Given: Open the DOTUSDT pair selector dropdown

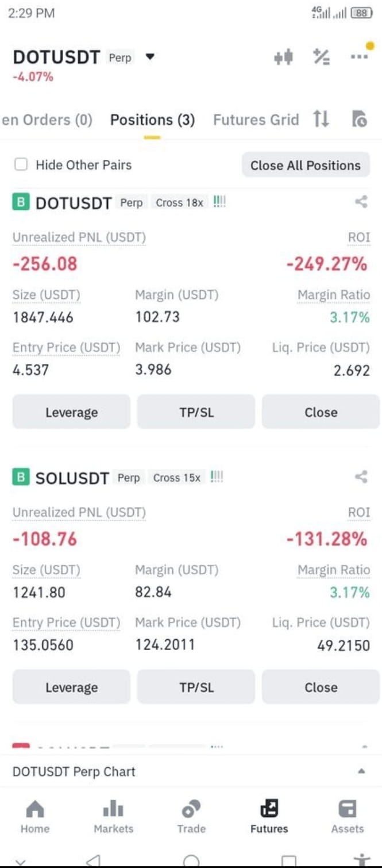Looking at the screenshot, I should click(x=150, y=57).
